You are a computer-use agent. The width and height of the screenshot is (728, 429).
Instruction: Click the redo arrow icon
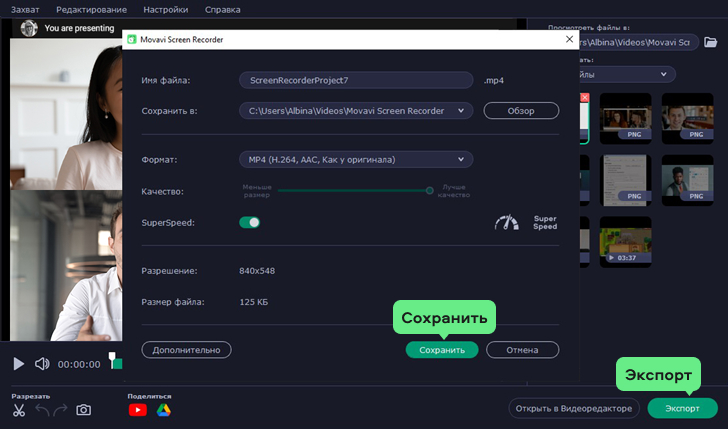tap(60, 410)
